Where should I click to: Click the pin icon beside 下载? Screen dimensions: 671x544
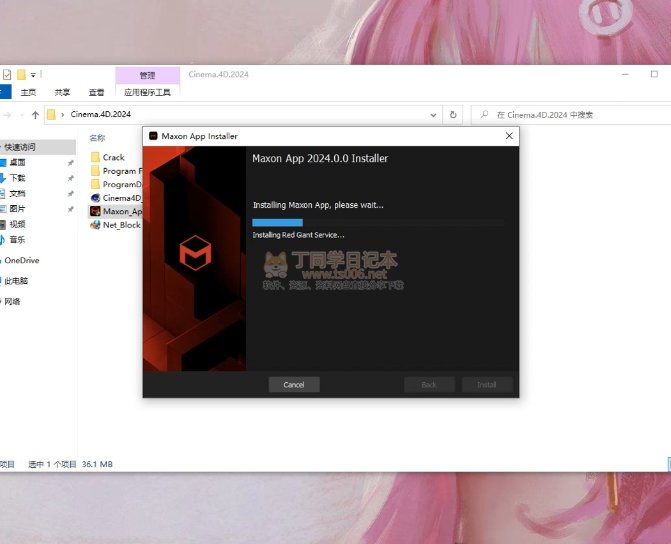point(71,178)
